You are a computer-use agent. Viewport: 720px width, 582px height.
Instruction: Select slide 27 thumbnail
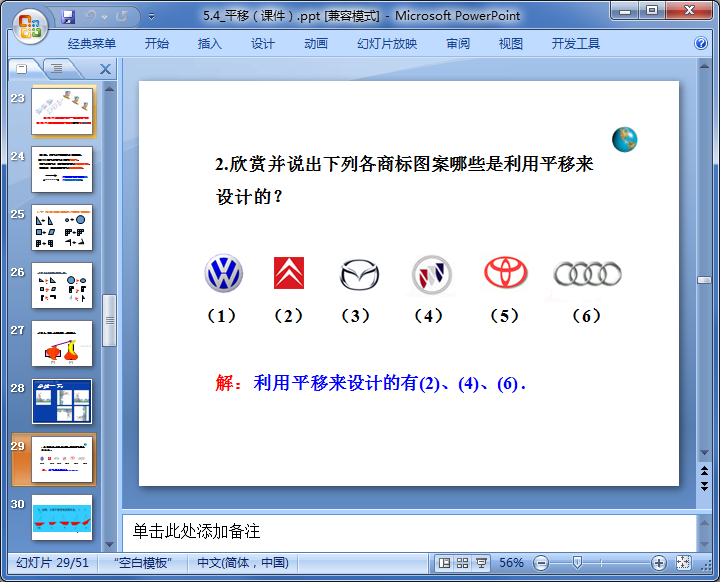(62, 344)
